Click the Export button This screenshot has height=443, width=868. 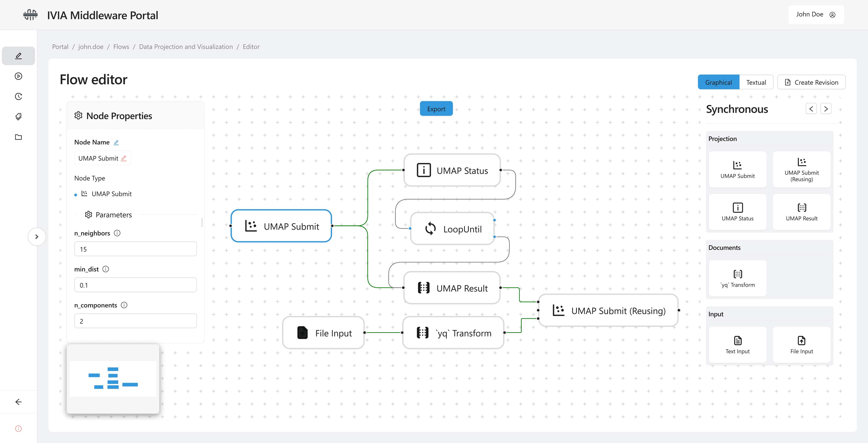click(x=436, y=109)
